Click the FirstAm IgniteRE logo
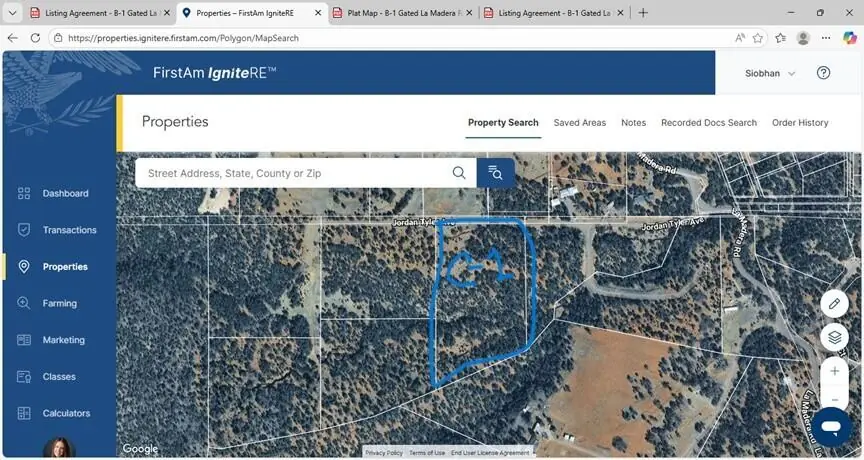The image size is (864, 460). (x=214, y=73)
